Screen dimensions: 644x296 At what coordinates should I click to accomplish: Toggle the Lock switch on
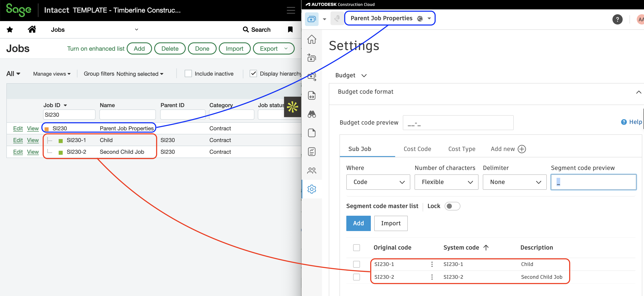[x=452, y=206]
